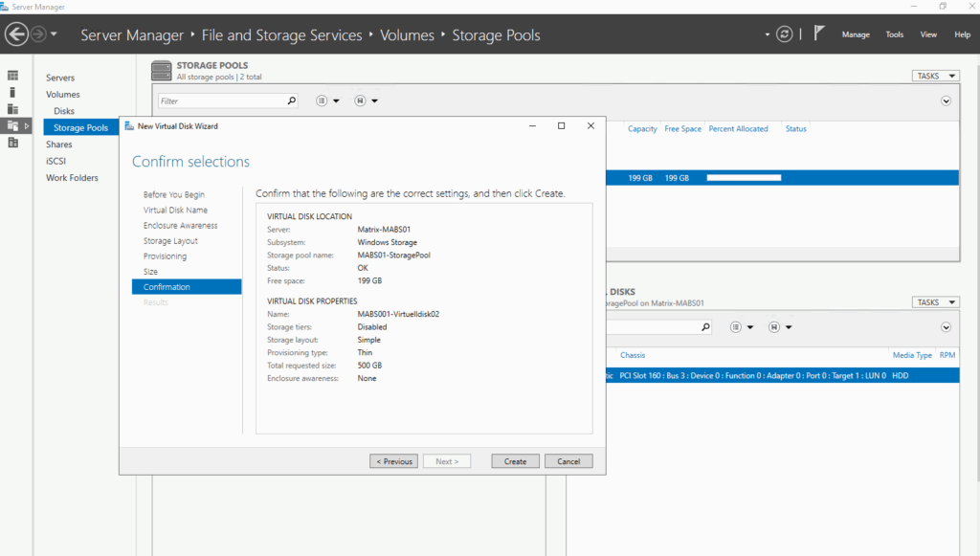
Task: Select Disks in the navigation pane
Action: coord(64,111)
